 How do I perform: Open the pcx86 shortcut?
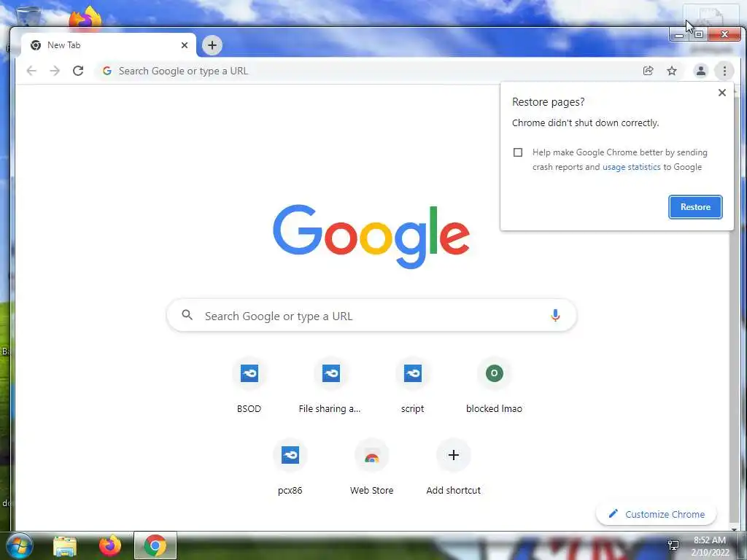(290, 467)
